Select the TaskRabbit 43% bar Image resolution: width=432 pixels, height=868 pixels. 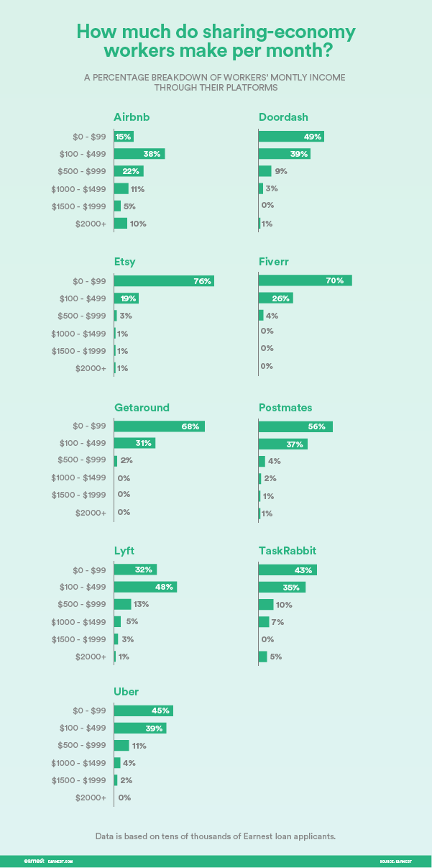288,570
